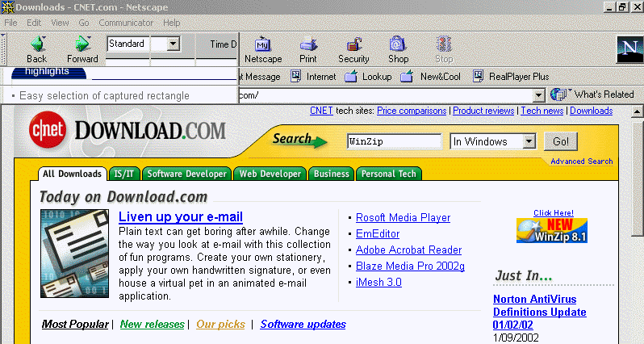Screen dimensions: 644x344
Task: Switch to the Personal Tech tab
Action: coord(389,174)
